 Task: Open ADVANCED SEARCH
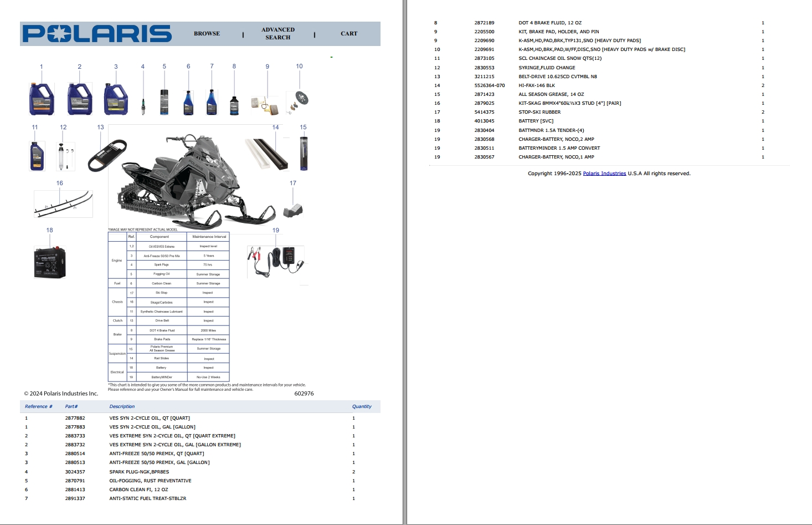tap(277, 34)
